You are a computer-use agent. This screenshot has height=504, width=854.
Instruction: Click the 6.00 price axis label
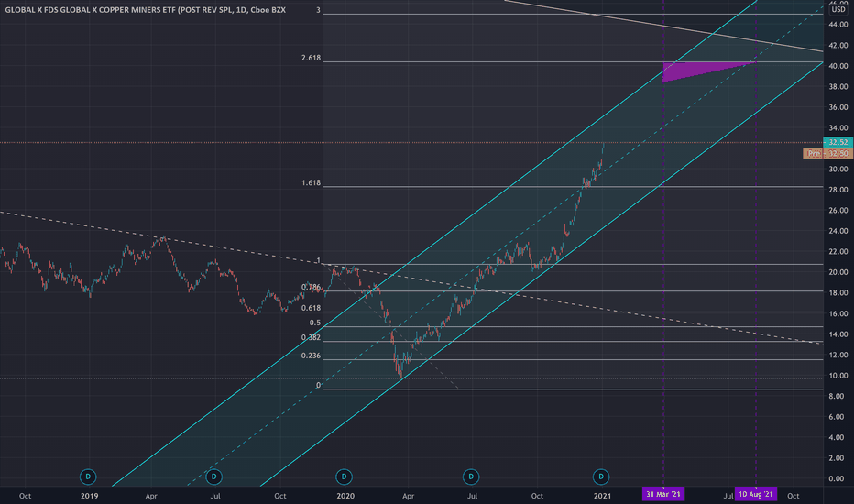click(x=838, y=417)
